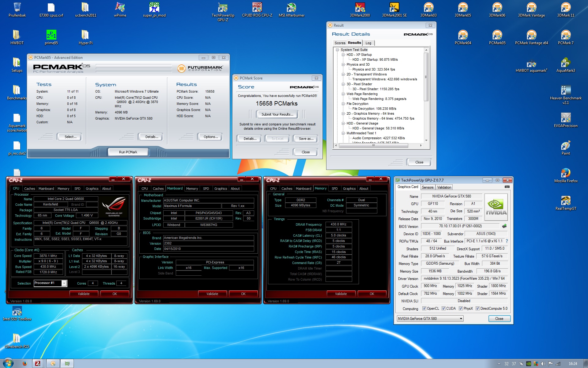This screenshot has height=368, width=588.
Task: Click Firefox taskbar button
Action: pyautogui.click(x=24, y=363)
